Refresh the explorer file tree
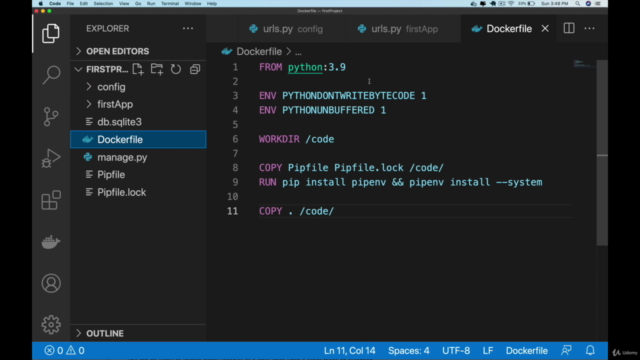The height and width of the screenshot is (360, 640). (x=176, y=69)
